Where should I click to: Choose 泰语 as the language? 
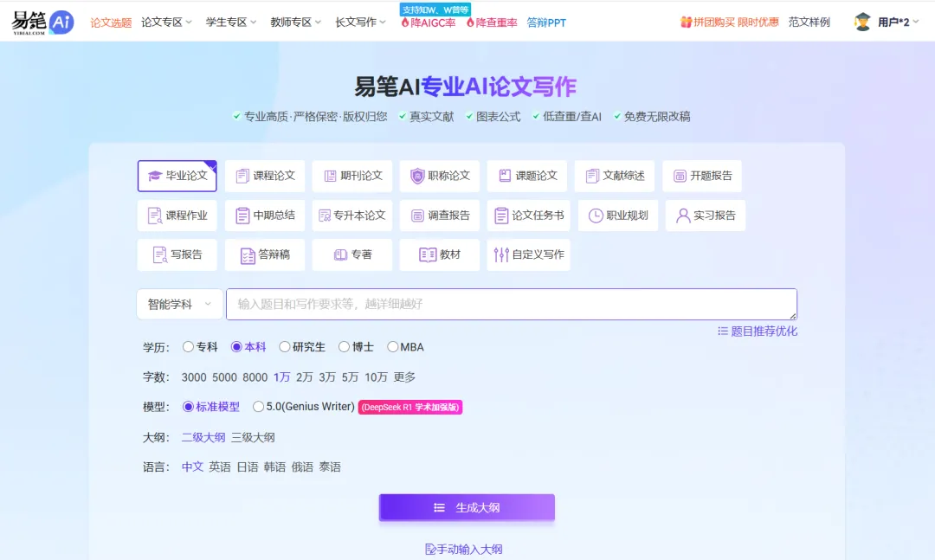click(330, 467)
